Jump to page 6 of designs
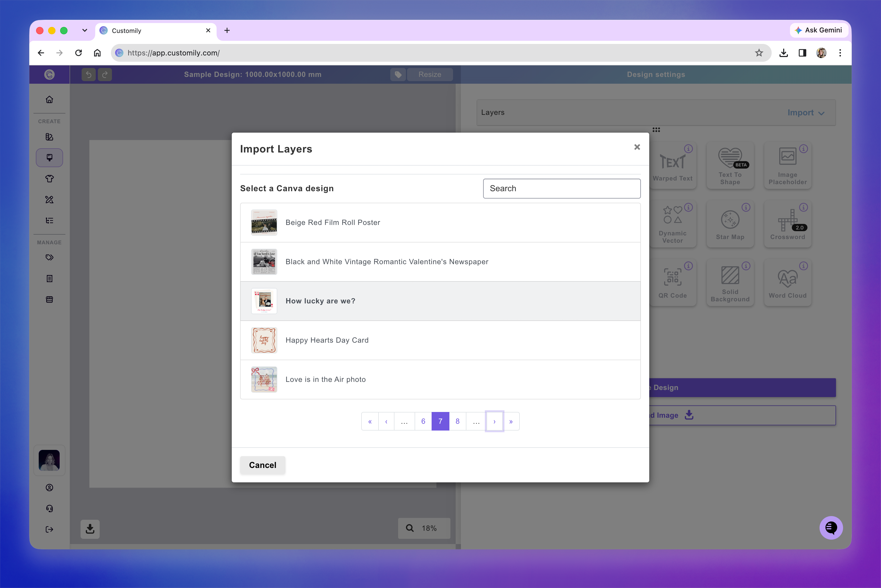 (423, 421)
